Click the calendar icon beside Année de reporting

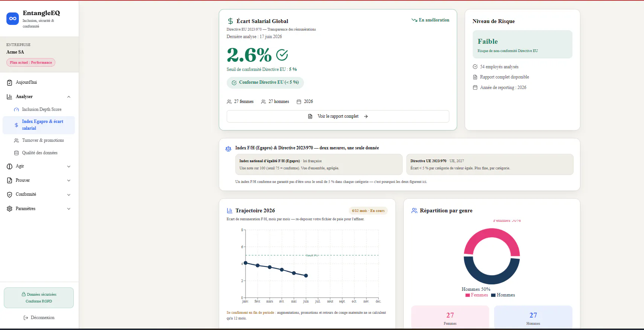[x=475, y=87]
